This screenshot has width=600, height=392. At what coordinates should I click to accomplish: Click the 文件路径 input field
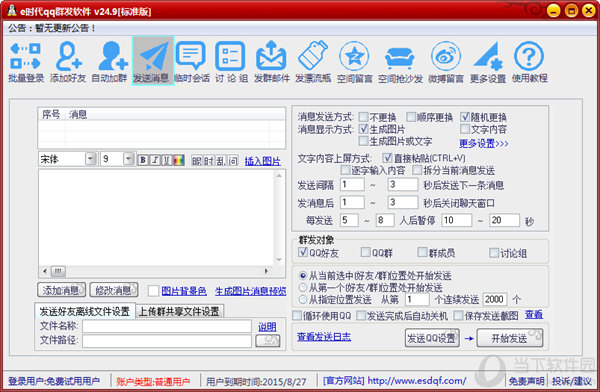(x=167, y=341)
